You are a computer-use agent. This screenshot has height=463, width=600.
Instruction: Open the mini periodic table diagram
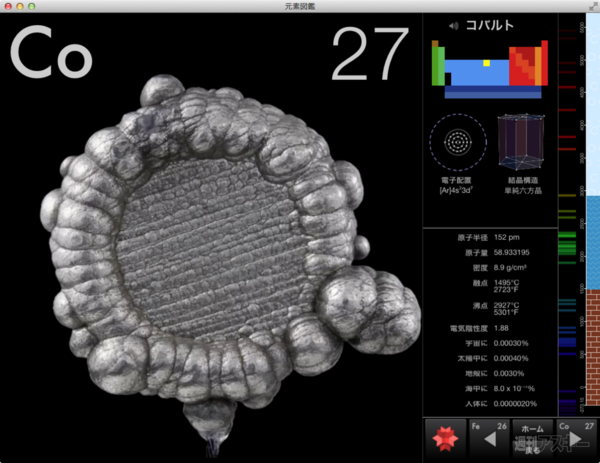pyautogui.click(x=490, y=69)
